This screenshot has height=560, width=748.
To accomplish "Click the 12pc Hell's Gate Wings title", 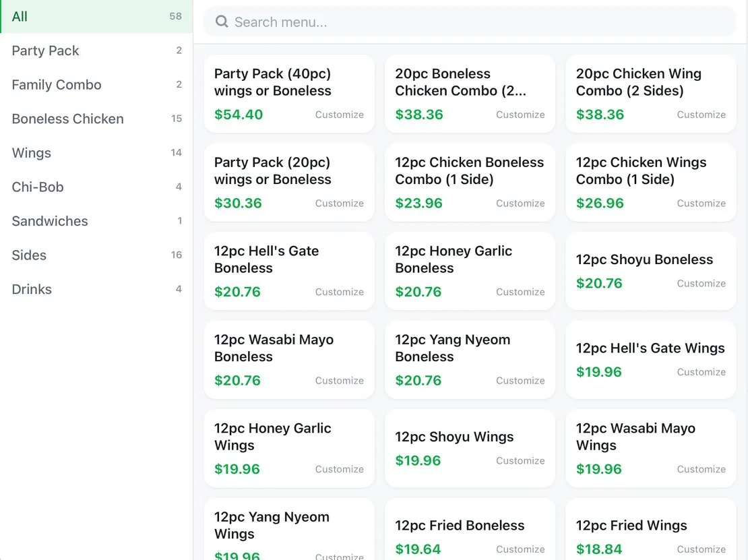I will pos(650,348).
